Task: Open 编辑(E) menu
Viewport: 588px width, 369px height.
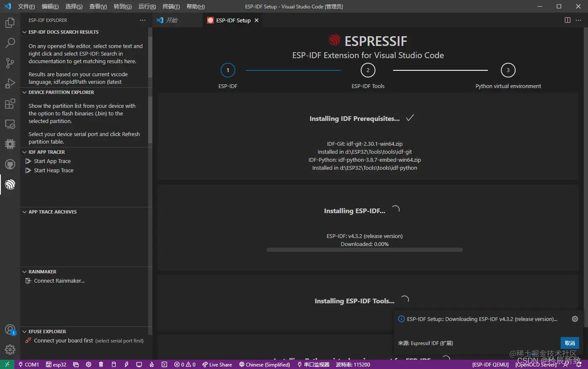Action: click(x=50, y=6)
